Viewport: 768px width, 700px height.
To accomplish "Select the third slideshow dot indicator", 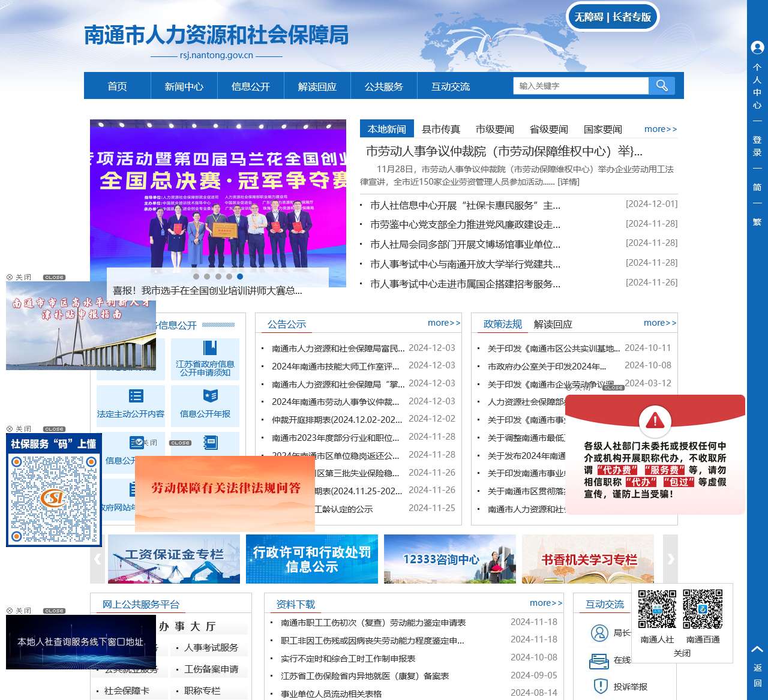I will point(218,277).
